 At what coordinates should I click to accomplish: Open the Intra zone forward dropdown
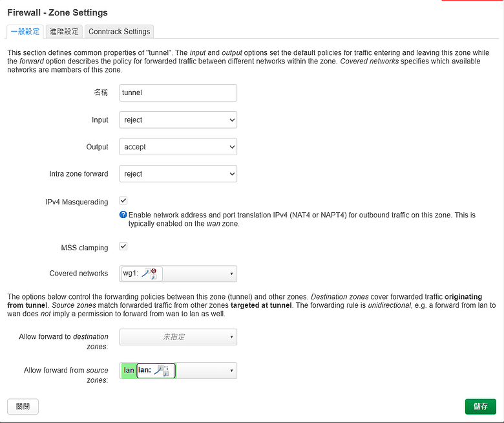[178, 174]
